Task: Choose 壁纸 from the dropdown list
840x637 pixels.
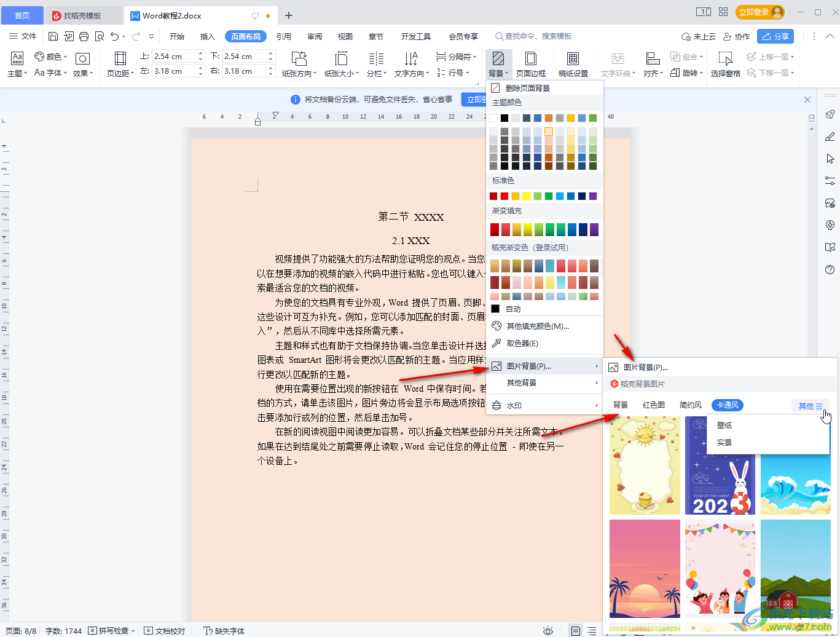Action: tap(724, 425)
